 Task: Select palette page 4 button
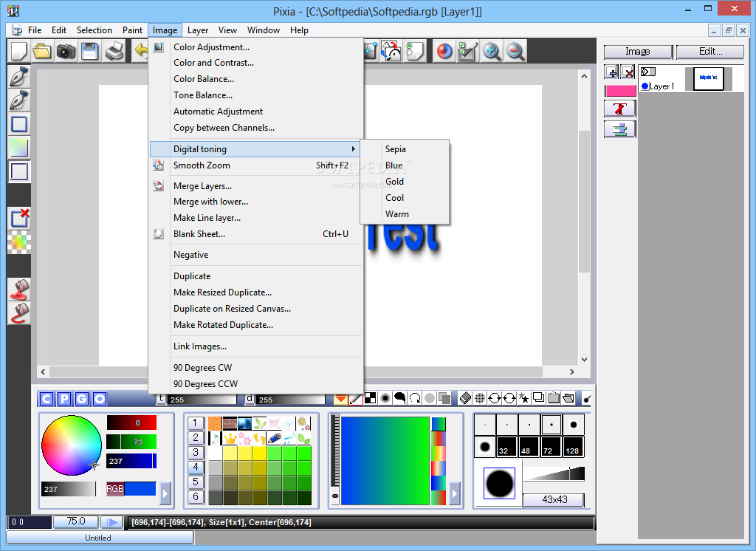tap(195, 467)
